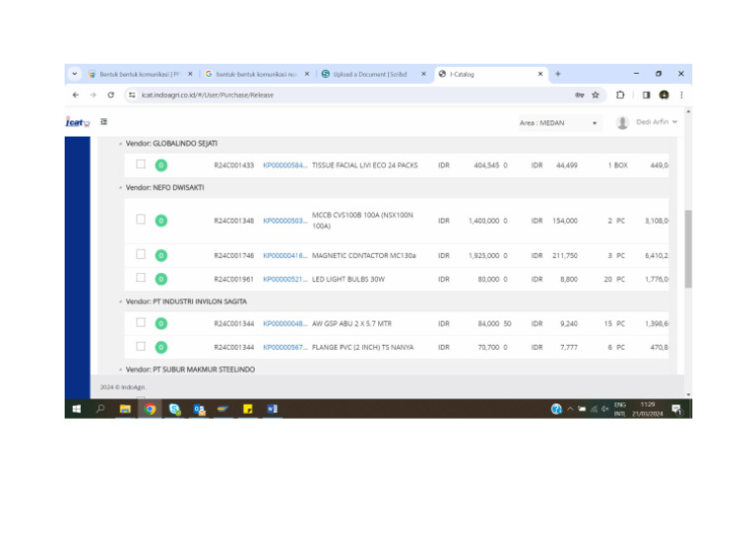This screenshot has width=756, height=535.
Task: Check the FLANGE PVC (2 INCH) row
Action: [x=141, y=346]
